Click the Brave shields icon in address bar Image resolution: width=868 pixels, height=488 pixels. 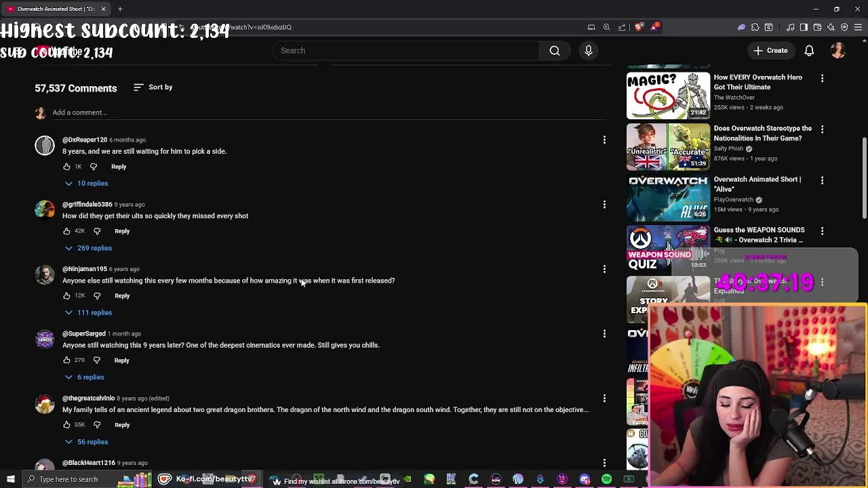639,27
